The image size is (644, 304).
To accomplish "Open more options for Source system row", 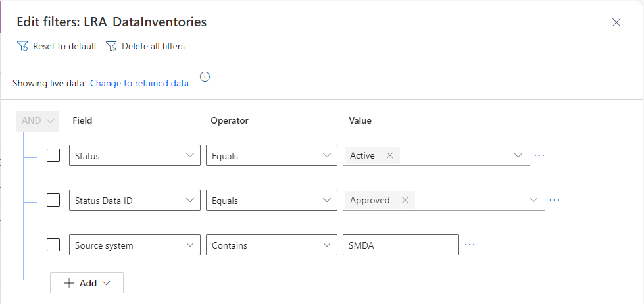I will click(470, 245).
